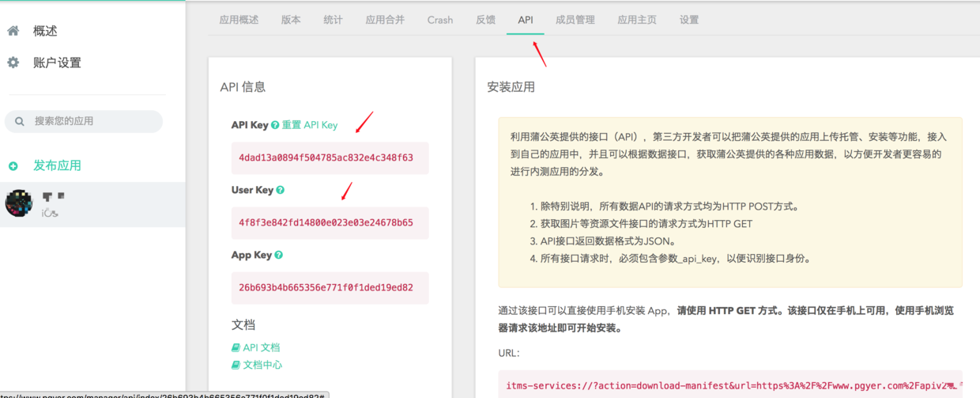Open the 设置 tab
Viewport: 980px width, 398px height.
click(689, 20)
